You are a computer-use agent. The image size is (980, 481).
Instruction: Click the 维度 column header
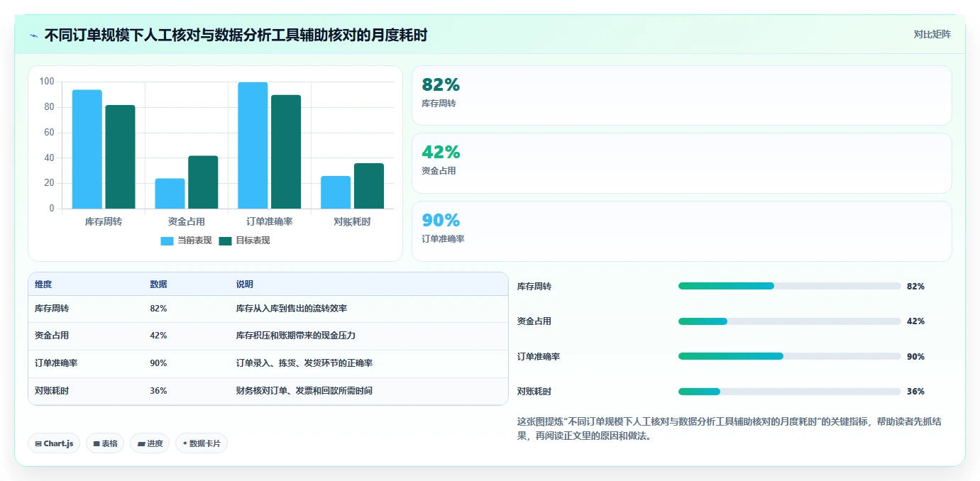[43, 284]
